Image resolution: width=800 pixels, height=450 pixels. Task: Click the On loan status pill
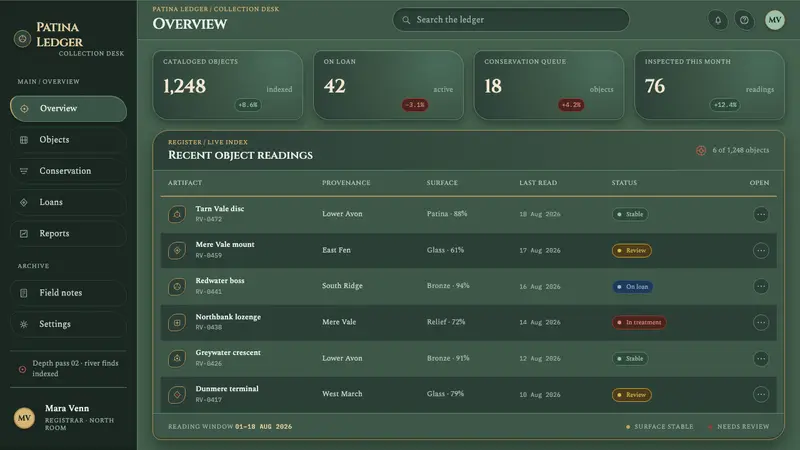tap(633, 287)
